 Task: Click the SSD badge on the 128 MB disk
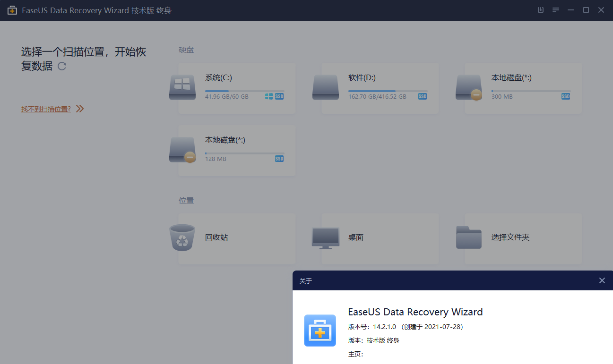pos(279,159)
